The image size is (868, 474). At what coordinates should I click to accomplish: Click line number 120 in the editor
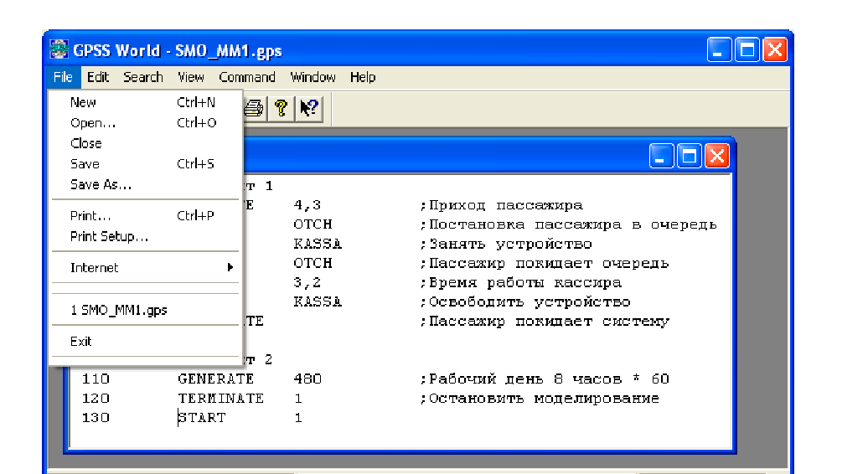click(x=96, y=399)
